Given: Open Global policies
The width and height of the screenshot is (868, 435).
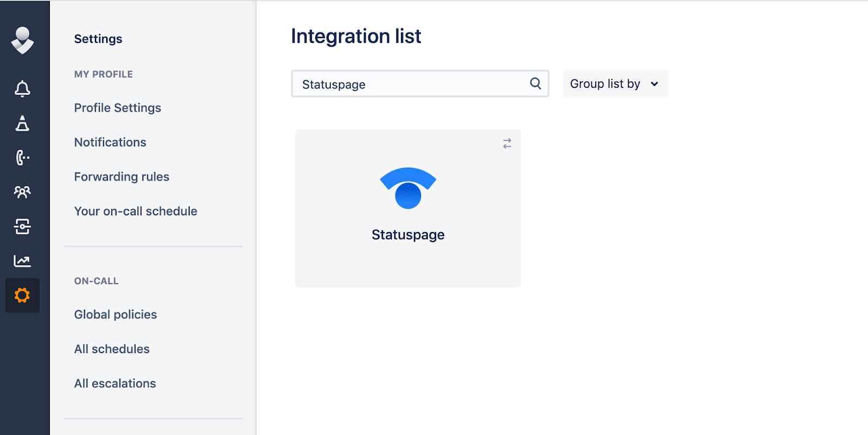Looking at the screenshot, I should click(116, 315).
